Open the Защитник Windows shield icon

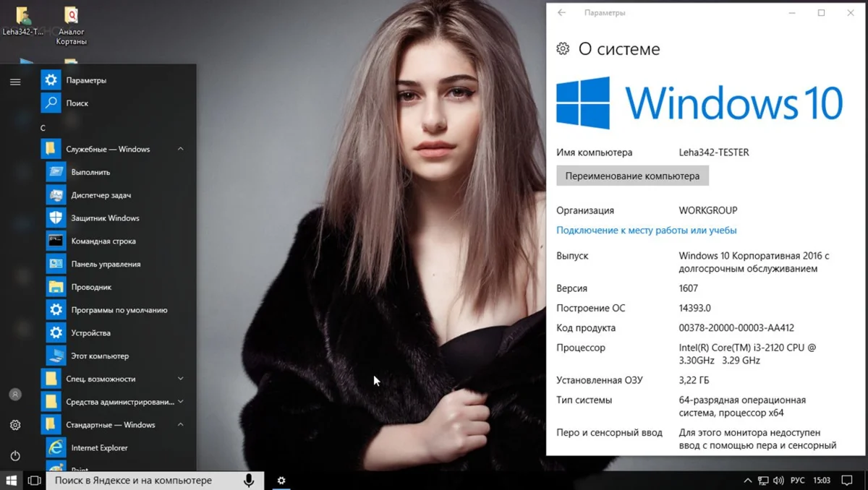pyautogui.click(x=56, y=218)
